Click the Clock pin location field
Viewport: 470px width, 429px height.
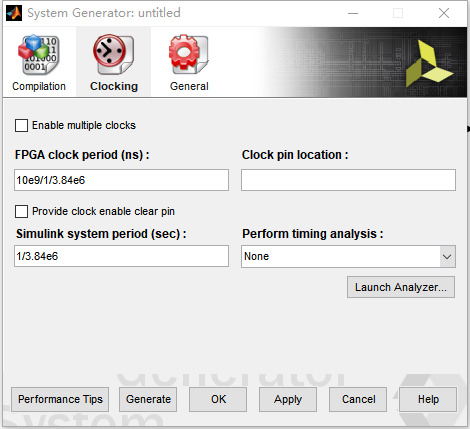tap(348, 180)
